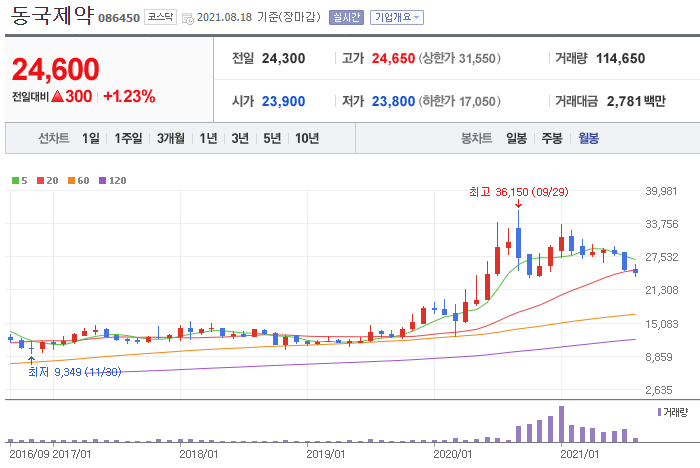
Task: Click the 선차트 label
Action: pos(54,138)
